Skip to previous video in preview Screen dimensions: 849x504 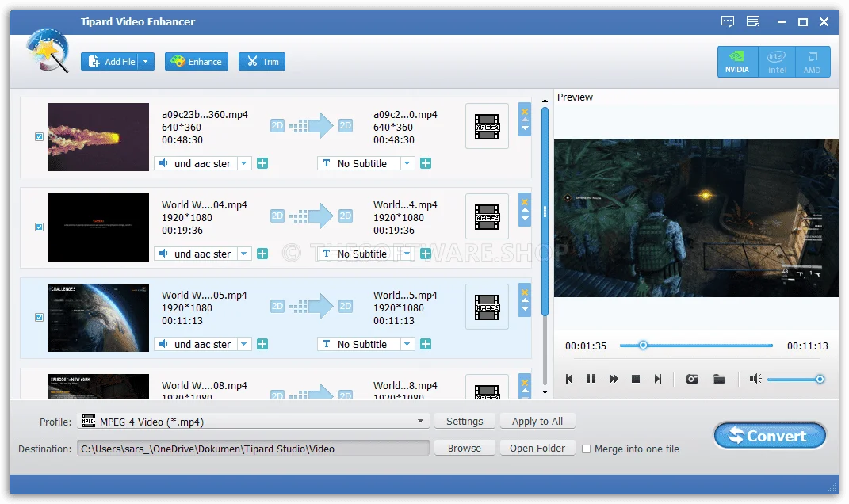pos(569,379)
